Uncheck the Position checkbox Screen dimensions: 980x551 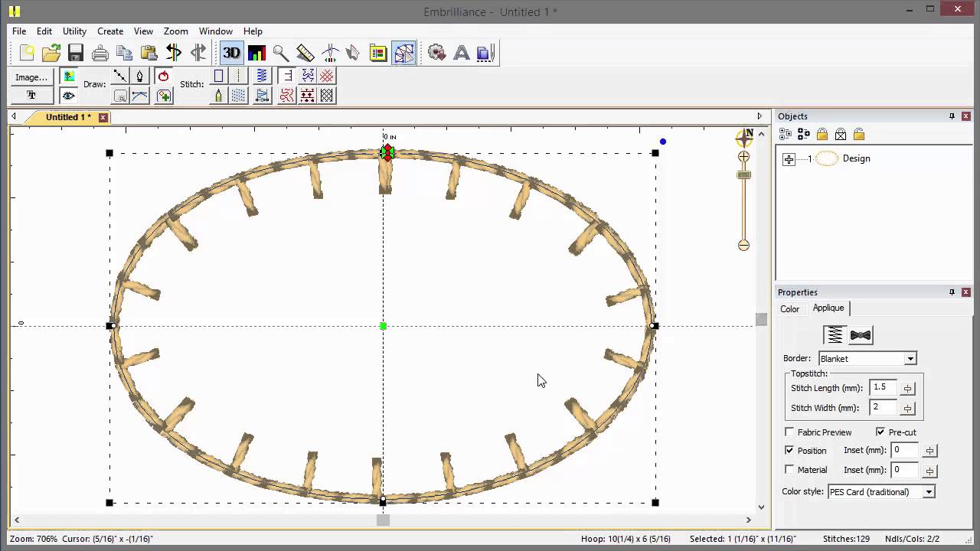789,451
